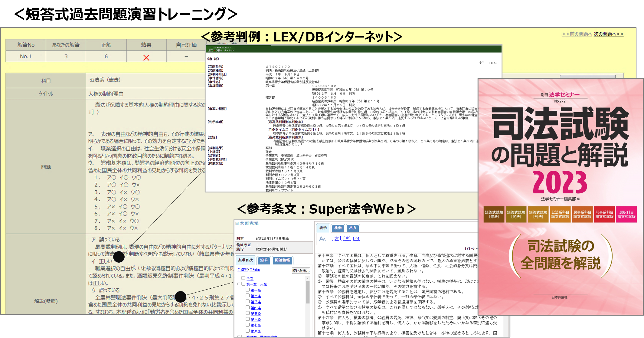Click the book cover 司法試験の問題と解説 2023
Screen dimensions: 644x338
coord(561,197)
